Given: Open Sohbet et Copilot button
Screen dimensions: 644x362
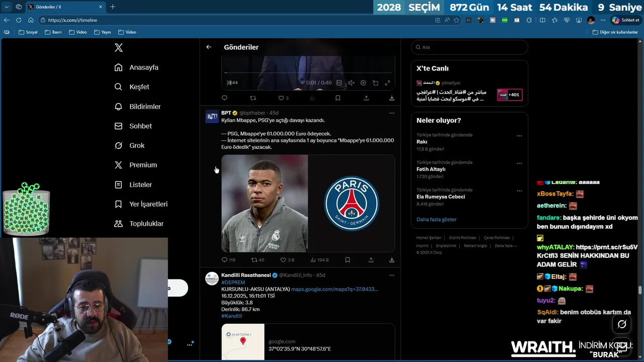Looking at the screenshot, I should pyautogui.click(x=625, y=20).
